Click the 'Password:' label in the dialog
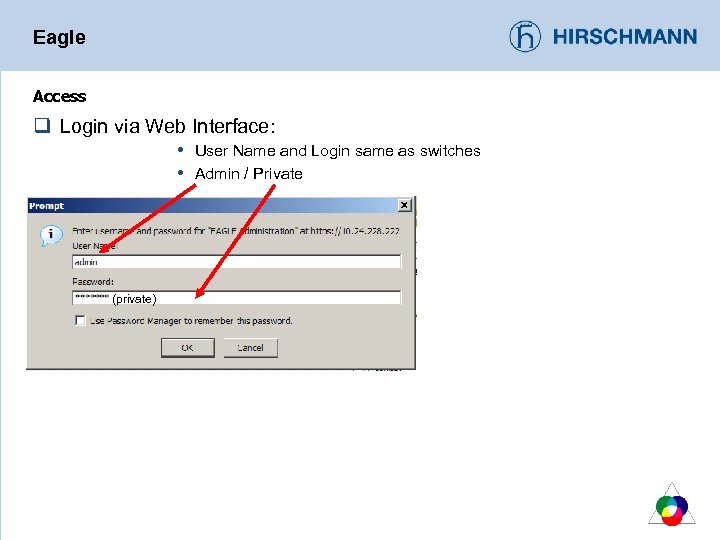This screenshot has height=540, width=720. tap(93, 281)
